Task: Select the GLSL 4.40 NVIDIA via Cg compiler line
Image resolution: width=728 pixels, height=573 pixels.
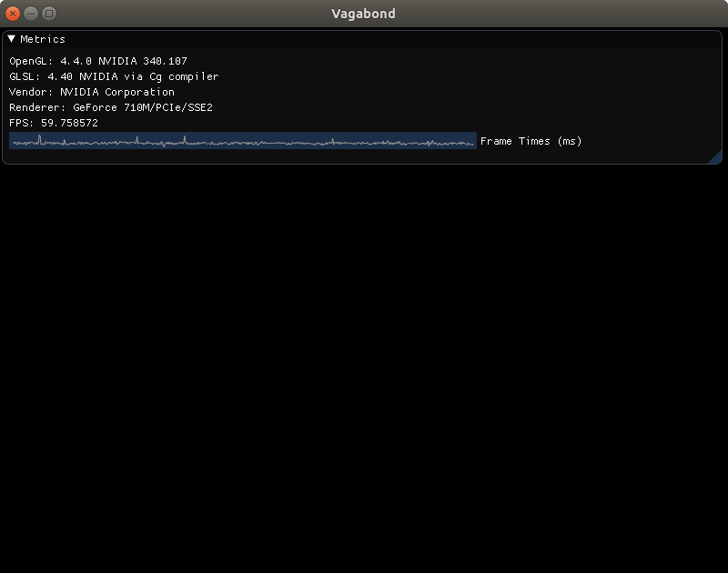Action: tap(114, 76)
